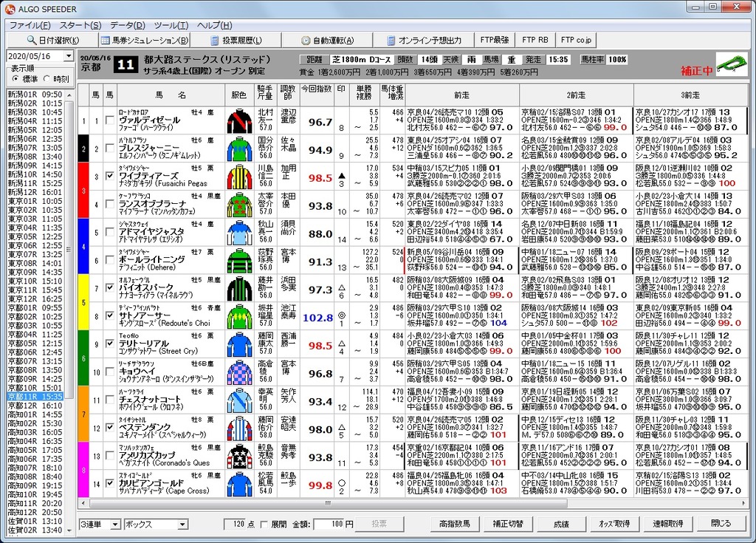Click the jockey silk icon for サトノアーサー
Screen dimensions: 756x543
click(239, 317)
